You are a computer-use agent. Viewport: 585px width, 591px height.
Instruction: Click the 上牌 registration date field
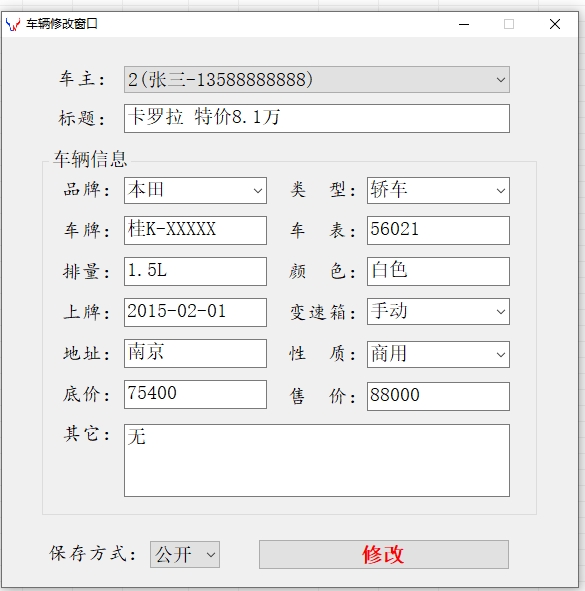click(195, 312)
